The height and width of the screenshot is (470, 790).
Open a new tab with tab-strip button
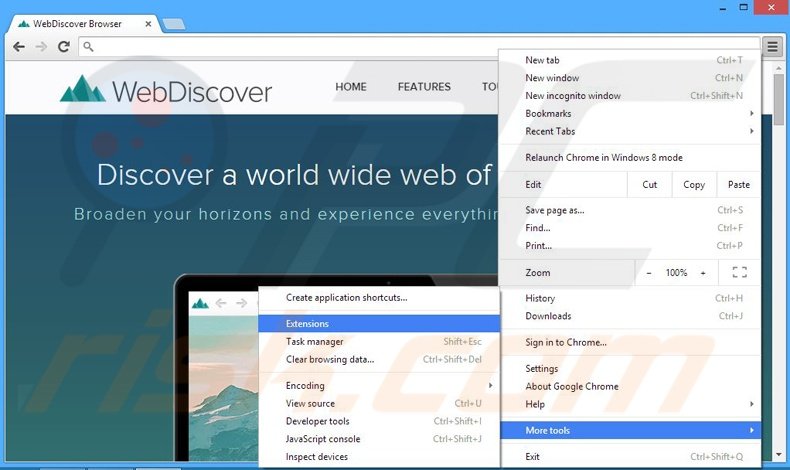pos(174,24)
